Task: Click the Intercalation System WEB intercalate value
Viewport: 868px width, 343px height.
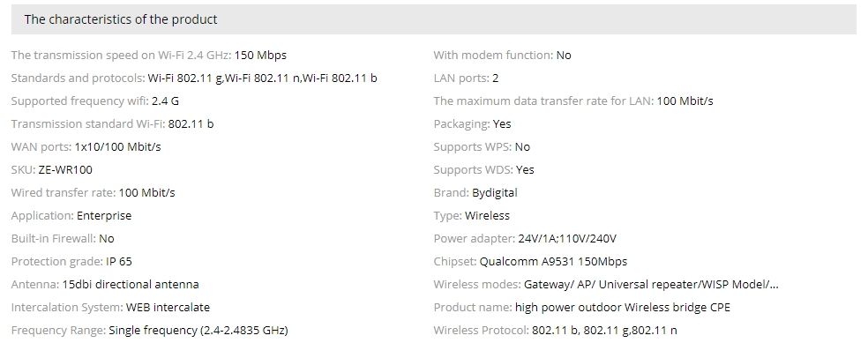Action: click(168, 307)
